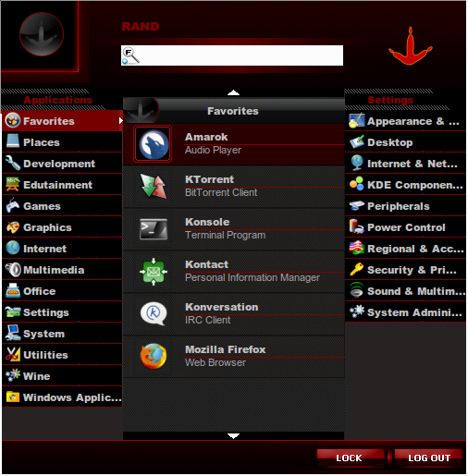Select the 'Audio Player' description text

click(x=213, y=150)
